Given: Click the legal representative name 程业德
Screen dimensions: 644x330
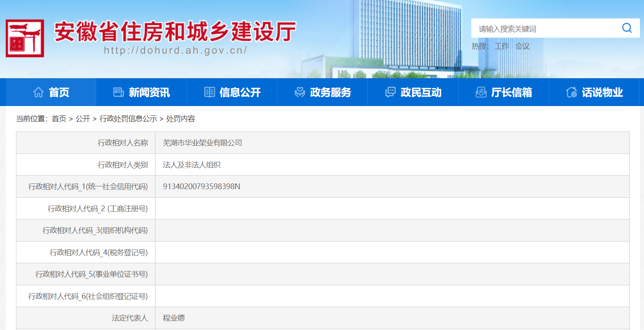Looking at the screenshot, I should (x=174, y=318).
